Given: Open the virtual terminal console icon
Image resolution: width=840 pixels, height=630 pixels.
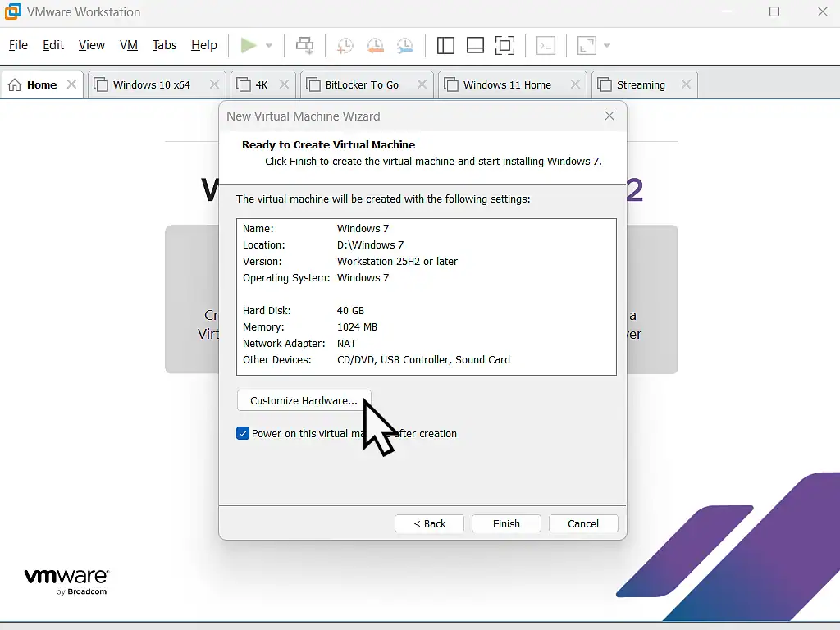Looking at the screenshot, I should click(x=546, y=46).
